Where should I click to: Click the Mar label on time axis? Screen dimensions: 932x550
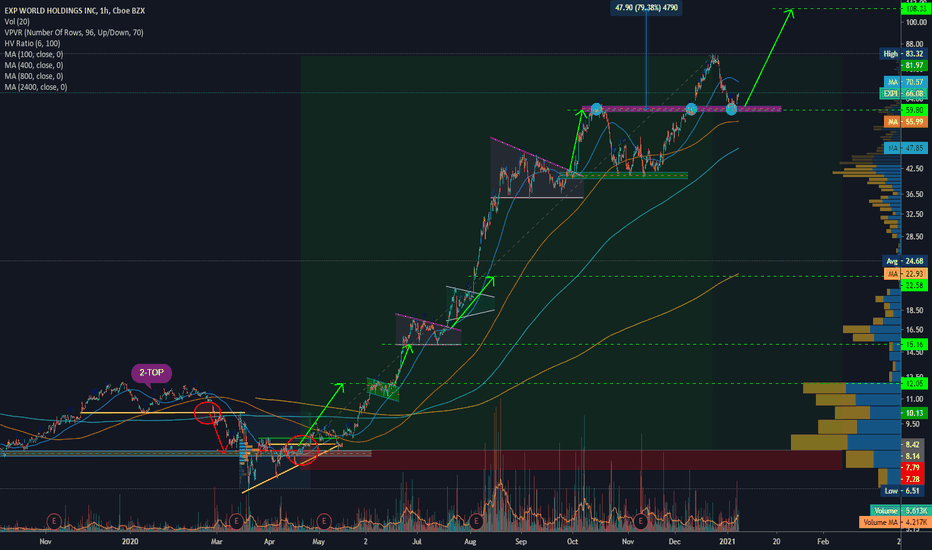tap(216, 541)
